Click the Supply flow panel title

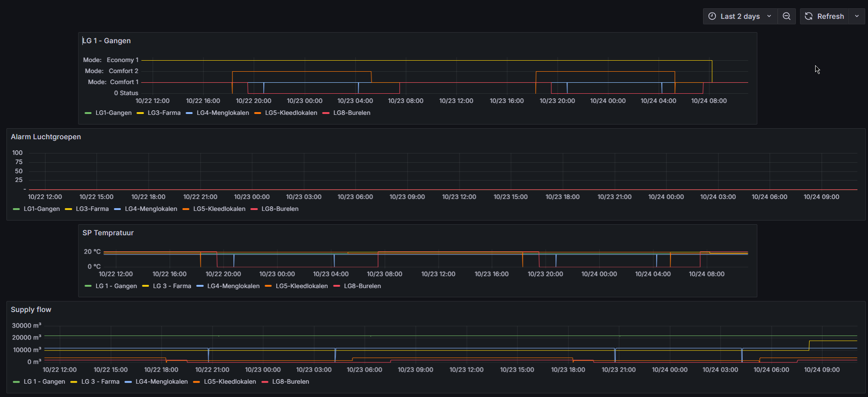coord(31,309)
